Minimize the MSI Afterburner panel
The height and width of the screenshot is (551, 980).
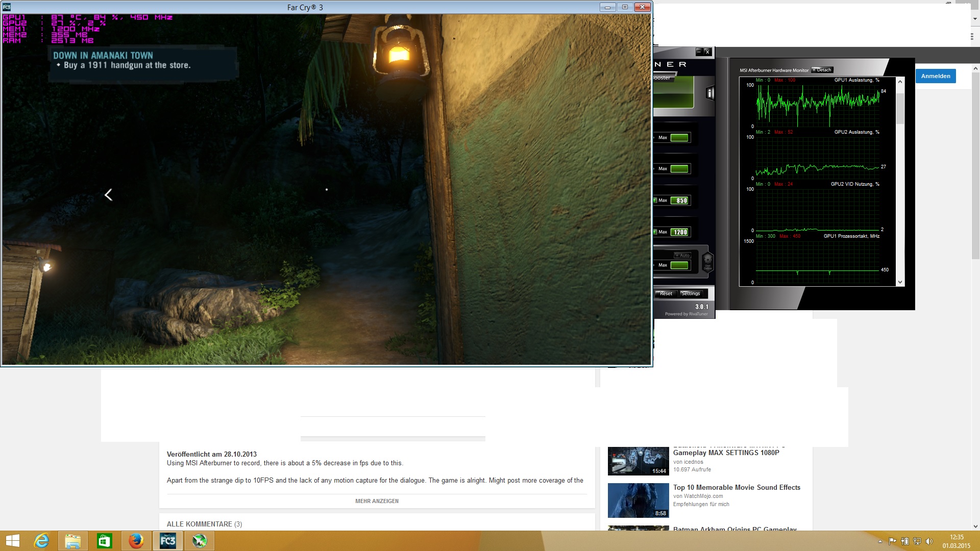click(x=699, y=52)
